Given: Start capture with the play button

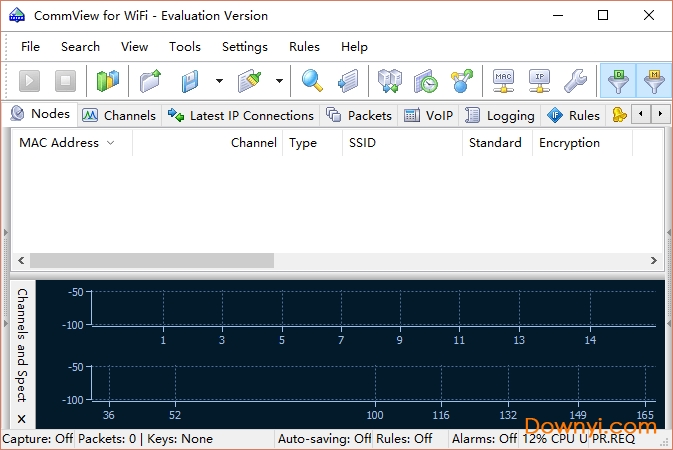Looking at the screenshot, I should click(29, 81).
